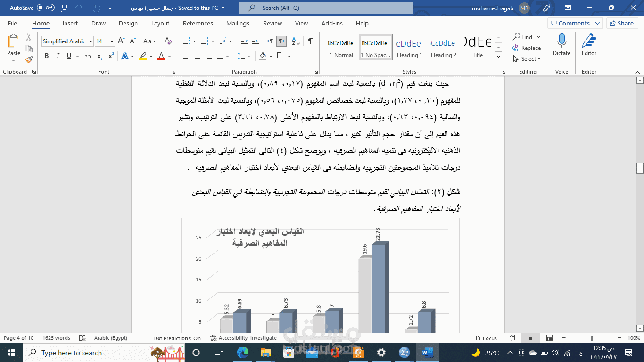
Task: Apply the Title style
Action: pyautogui.click(x=478, y=47)
